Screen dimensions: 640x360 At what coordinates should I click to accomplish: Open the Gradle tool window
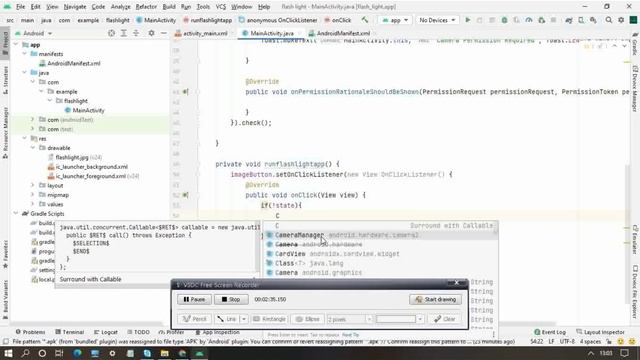pos(635,44)
